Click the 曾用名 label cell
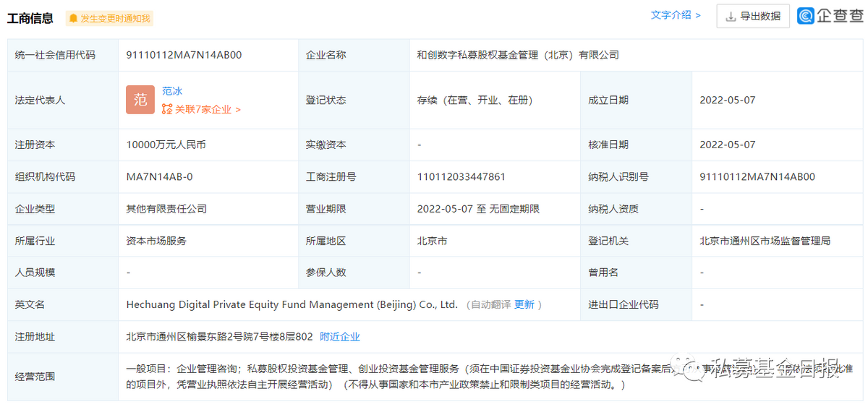Screen dimensions: 868x407 [x=636, y=273]
